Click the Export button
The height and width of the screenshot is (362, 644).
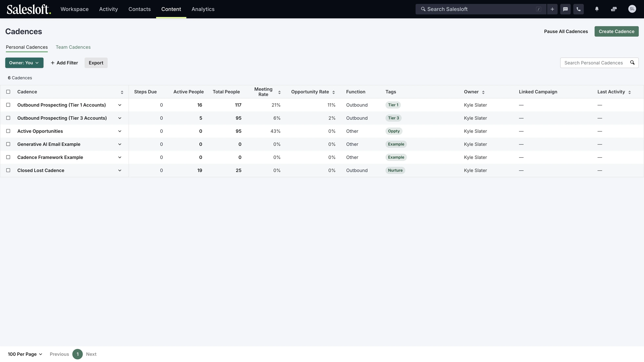[x=96, y=63]
